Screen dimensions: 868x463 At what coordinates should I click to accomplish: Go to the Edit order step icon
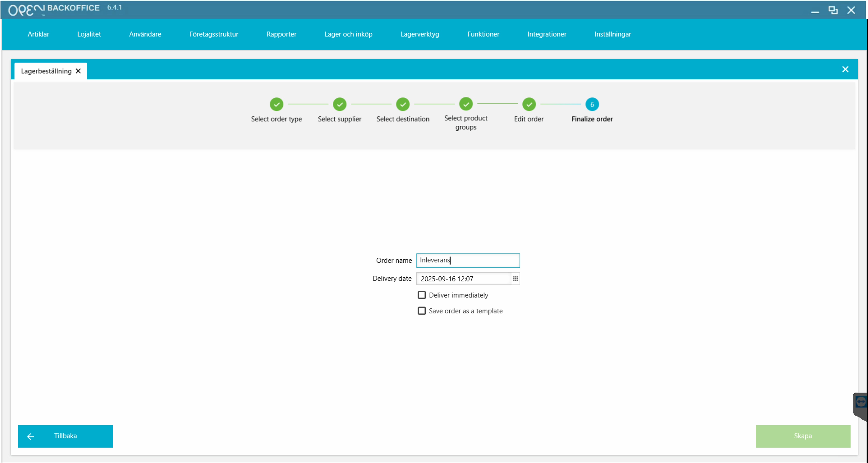[x=529, y=104]
